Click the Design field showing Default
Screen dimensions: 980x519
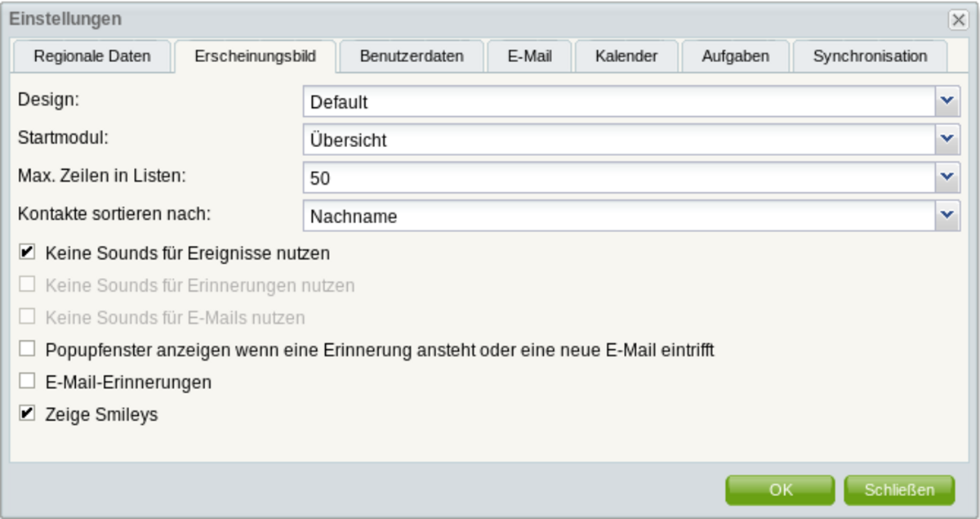tap(619, 102)
